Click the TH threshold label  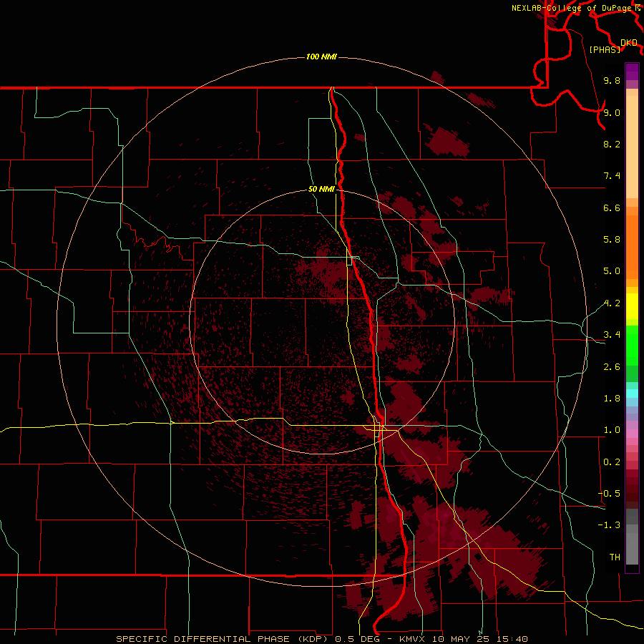coord(615,557)
